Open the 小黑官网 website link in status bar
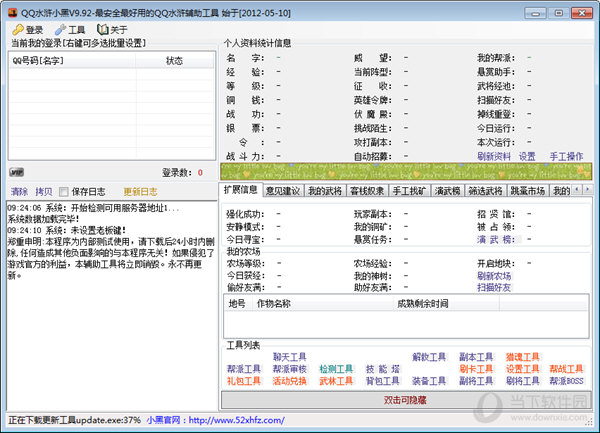Image resolution: width=600 pixels, height=433 pixels. (215, 420)
